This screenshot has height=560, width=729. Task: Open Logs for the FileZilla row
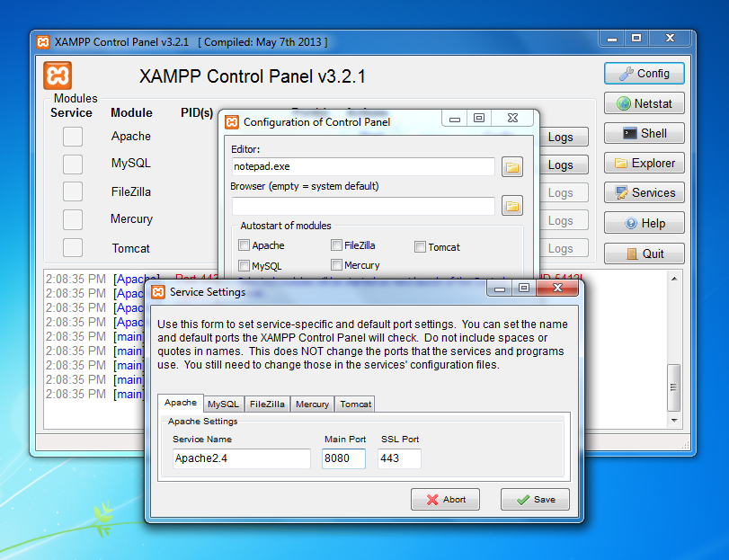[564, 193]
